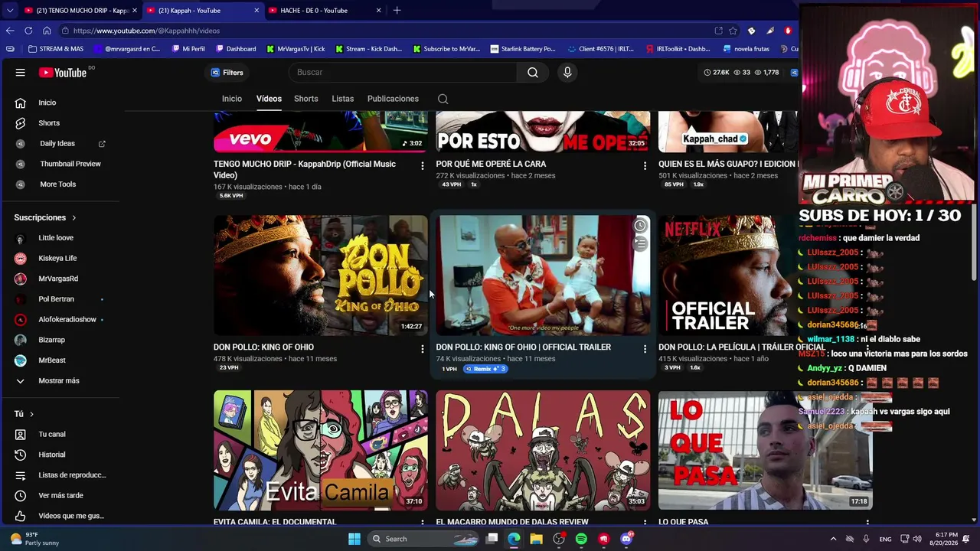Open Little loove subscription channel

tap(57, 238)
